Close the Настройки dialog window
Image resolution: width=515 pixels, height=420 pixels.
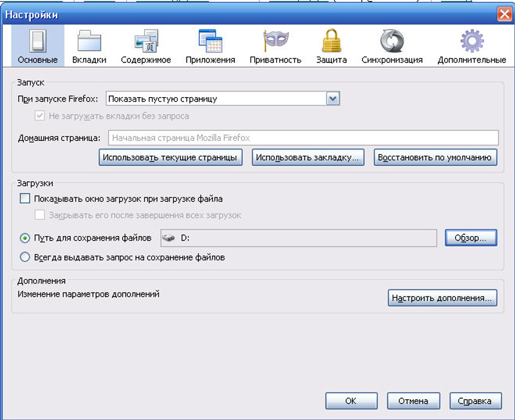[505, 14]
